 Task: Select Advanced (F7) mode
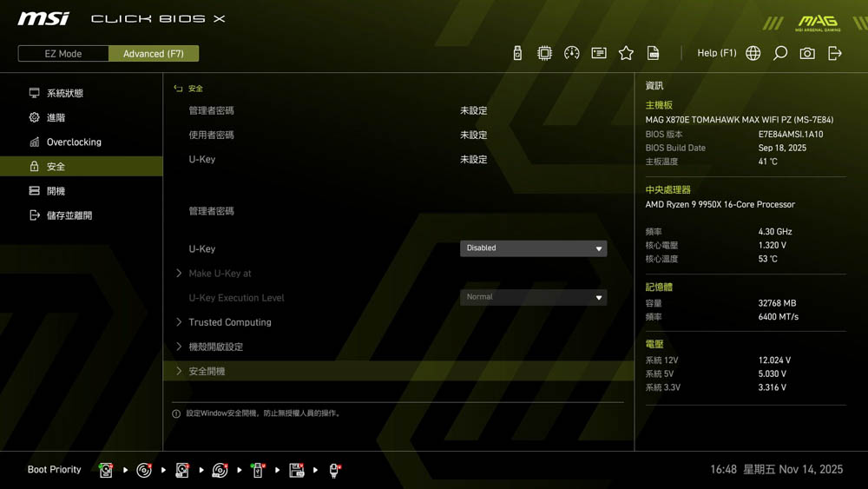[154, 54]
